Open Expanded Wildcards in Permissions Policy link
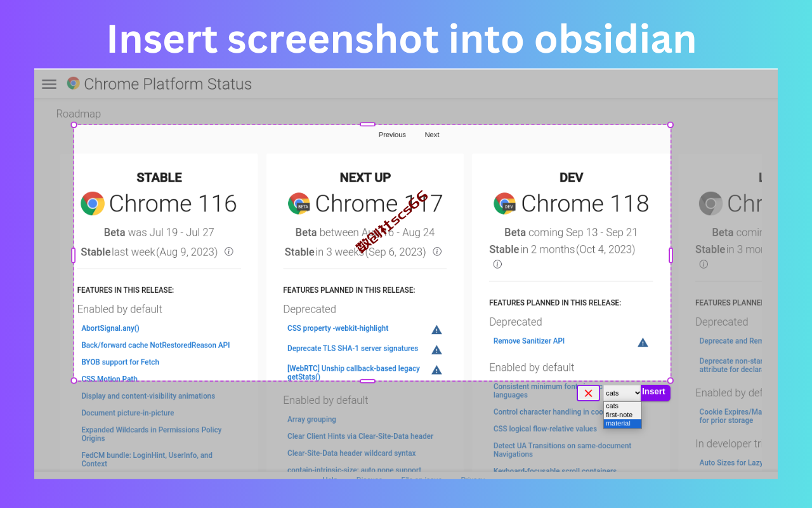Image resolution: width=812 pixels, height=508 pixels. (152, 434)
